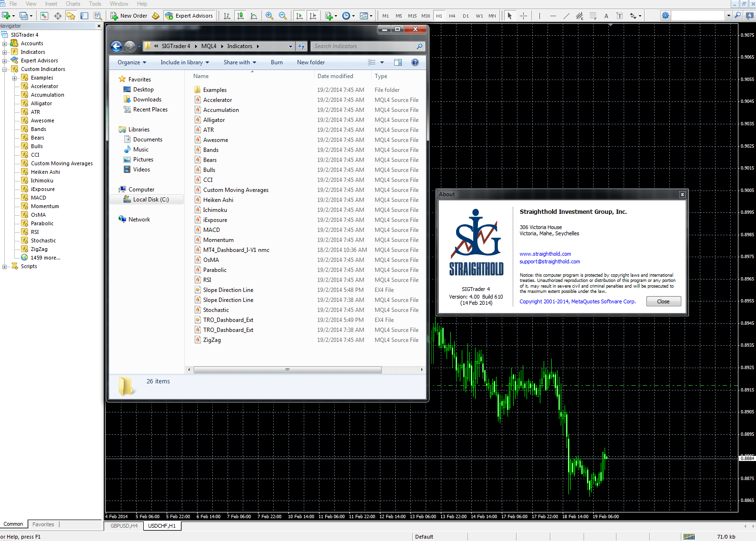
Task: Open the Organize dropdown menu
Action: [132, 62]
